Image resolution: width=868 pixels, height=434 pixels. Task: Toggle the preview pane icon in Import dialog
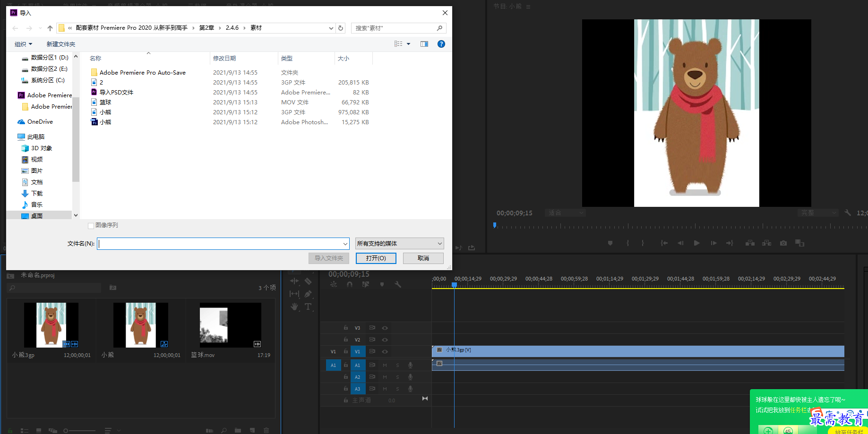(x=424, y=44)
